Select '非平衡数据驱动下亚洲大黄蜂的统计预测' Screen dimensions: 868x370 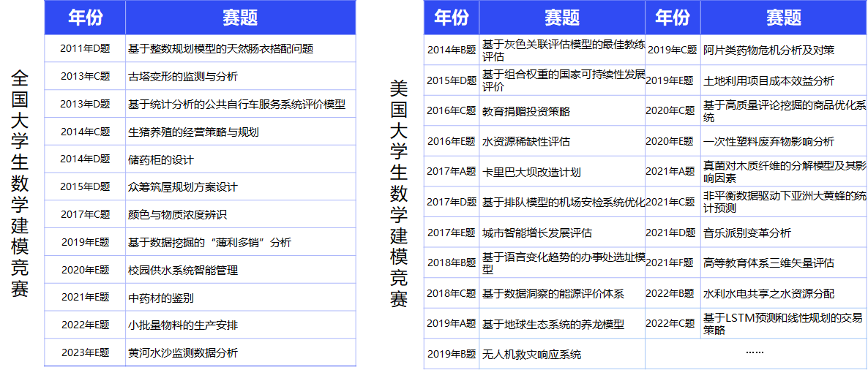click(x=785, y=202)
